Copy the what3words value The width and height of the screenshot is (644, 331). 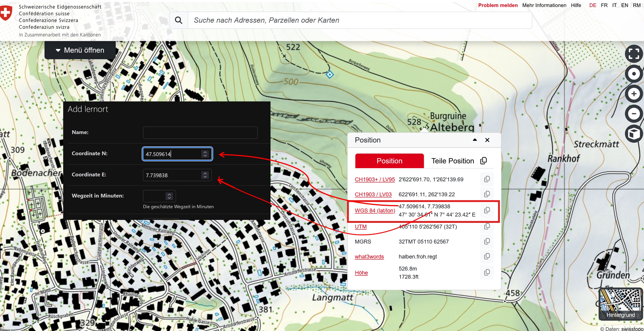(x=487, y=257)
